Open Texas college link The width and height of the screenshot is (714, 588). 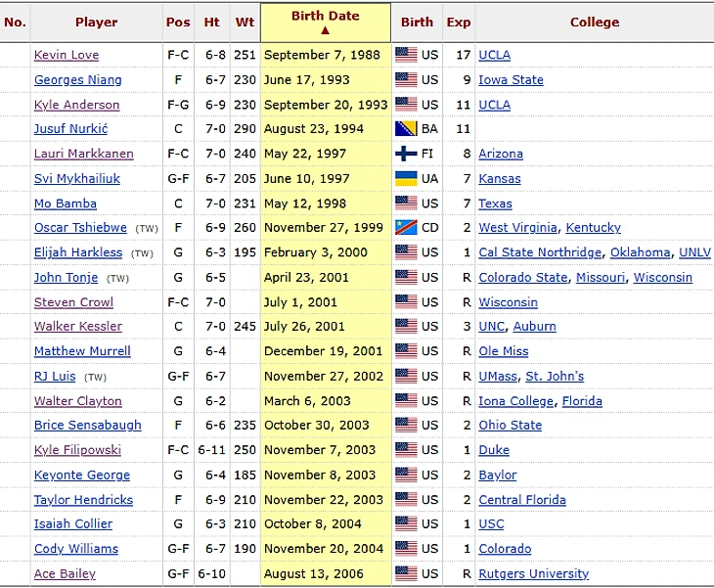pyautogui.click(x=496, y=204)
